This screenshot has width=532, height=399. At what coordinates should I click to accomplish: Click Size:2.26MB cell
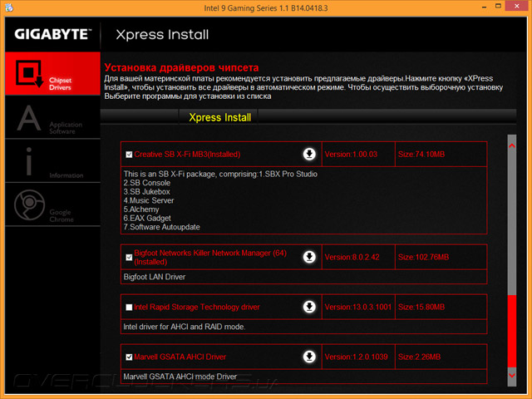(x=441, y=357)
